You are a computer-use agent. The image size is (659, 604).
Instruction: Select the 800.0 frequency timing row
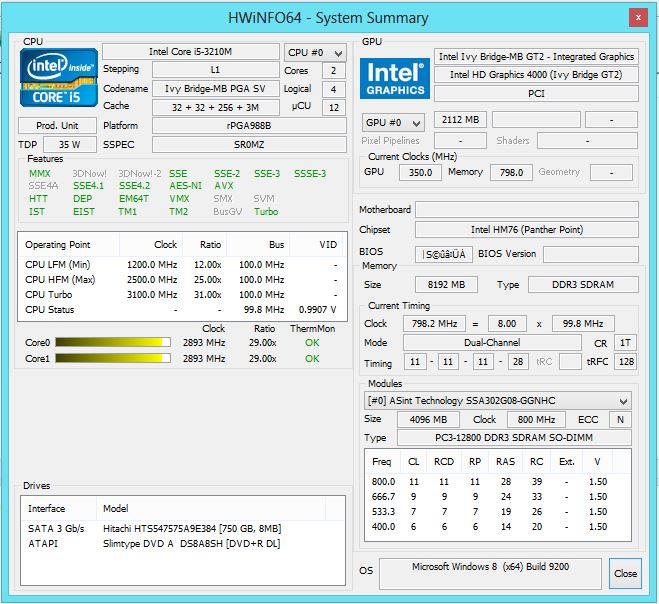(498, 482)
